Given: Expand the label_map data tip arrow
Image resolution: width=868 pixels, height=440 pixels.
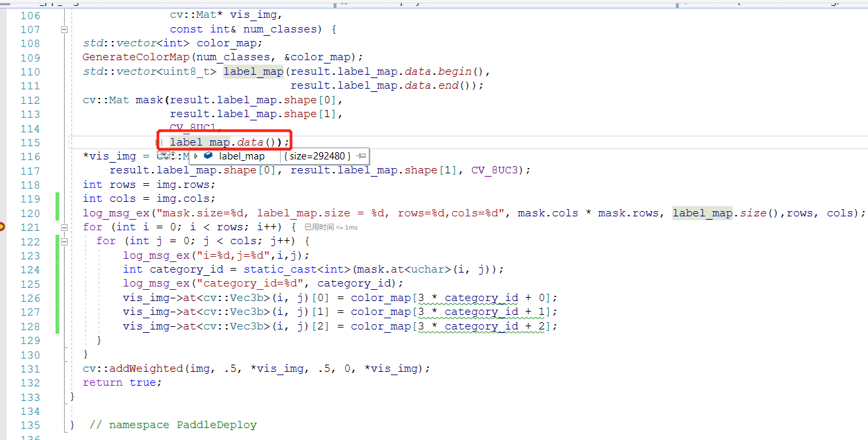Looking at the screenshot, I should coord(195,156).
